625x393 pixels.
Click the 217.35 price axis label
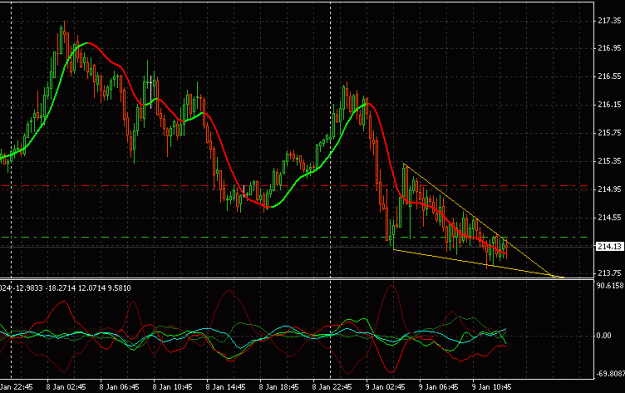point(610,20)
